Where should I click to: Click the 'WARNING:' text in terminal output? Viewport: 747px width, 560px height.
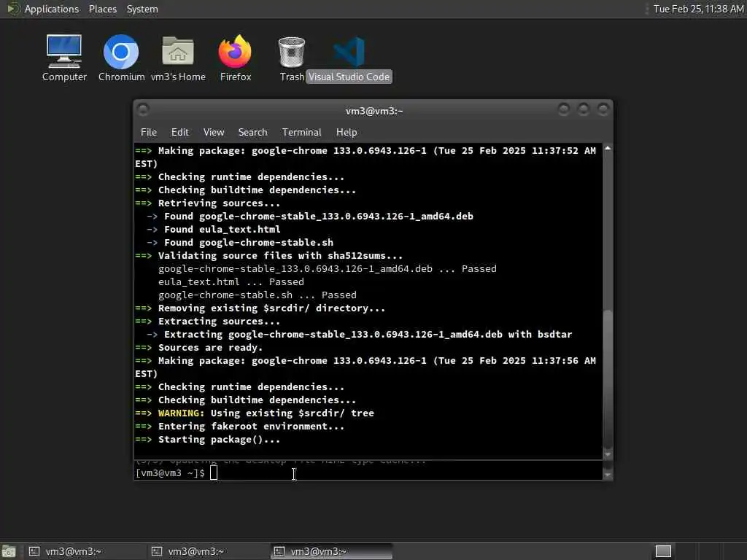coord(181,413)
